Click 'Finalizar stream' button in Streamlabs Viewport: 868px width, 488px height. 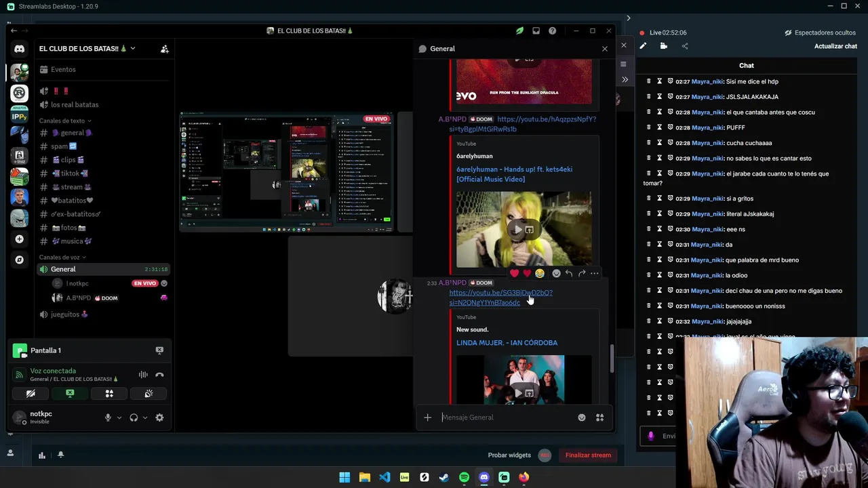(588, 455)
